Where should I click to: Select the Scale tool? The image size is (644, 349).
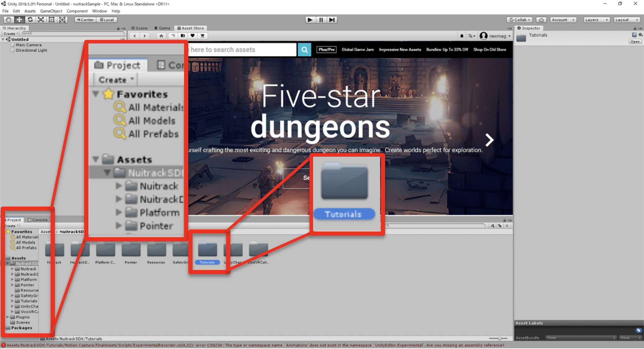pyautogui.click(x=41, y=20)
